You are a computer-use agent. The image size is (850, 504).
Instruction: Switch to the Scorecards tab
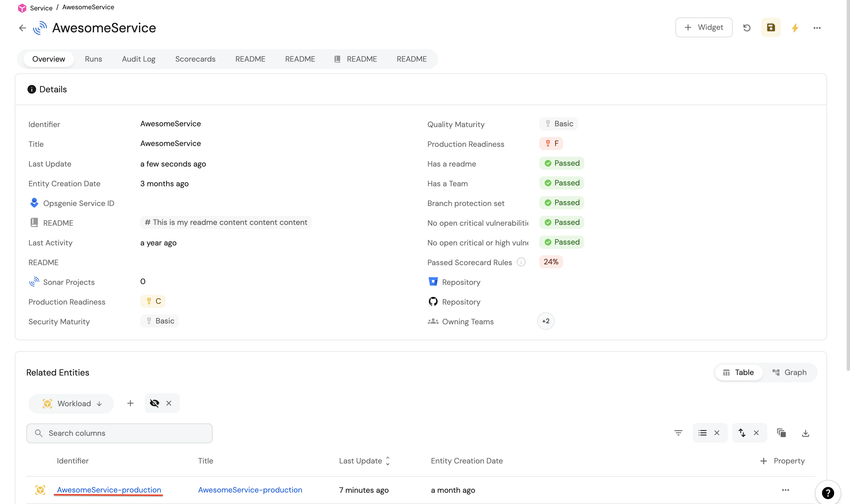(195, 59)
